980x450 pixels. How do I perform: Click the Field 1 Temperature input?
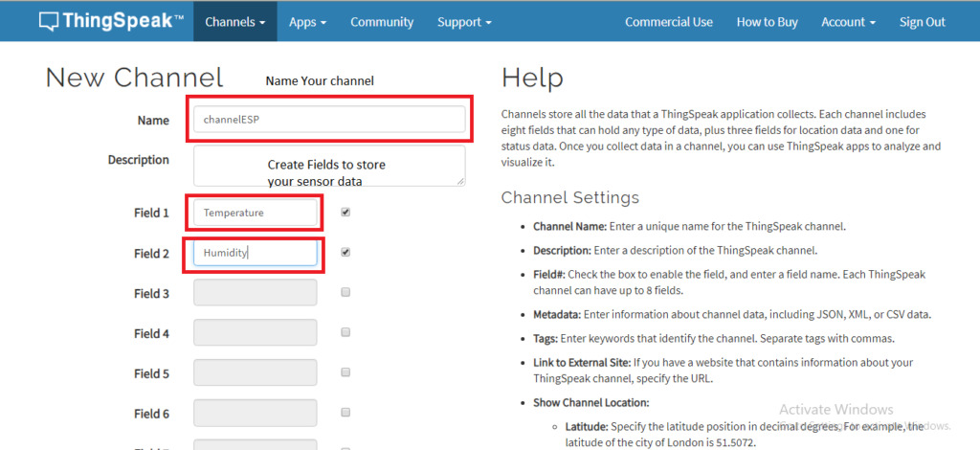coord(256,213)
